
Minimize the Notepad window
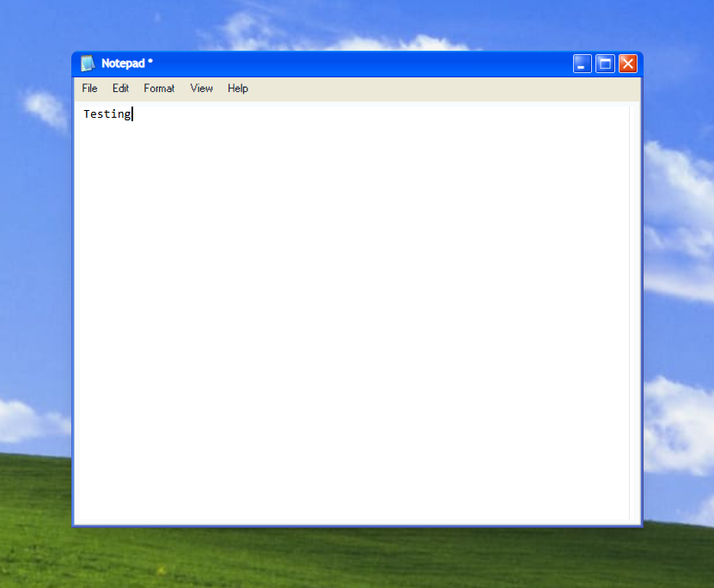(x=582, y=63)
